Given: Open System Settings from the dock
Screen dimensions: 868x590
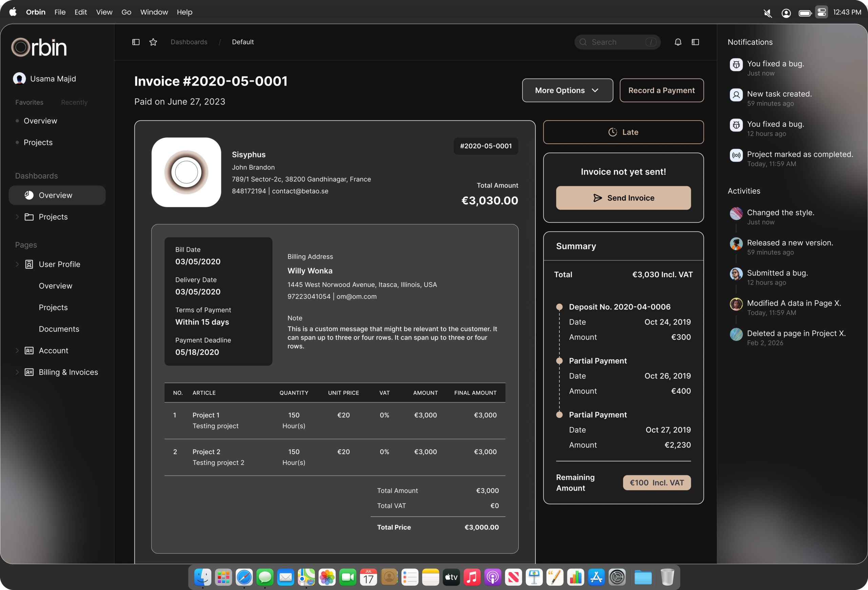Looking at the screenshot, I should point(617,577).
